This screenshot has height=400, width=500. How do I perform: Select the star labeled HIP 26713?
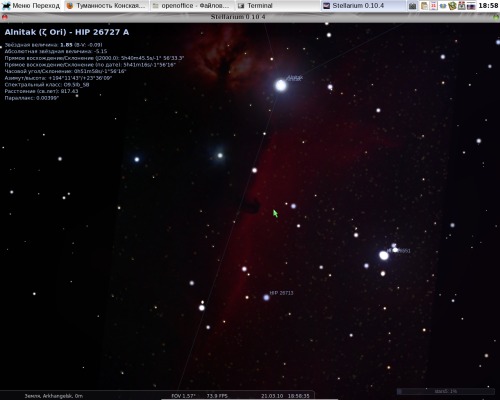(x=266, y=297)
